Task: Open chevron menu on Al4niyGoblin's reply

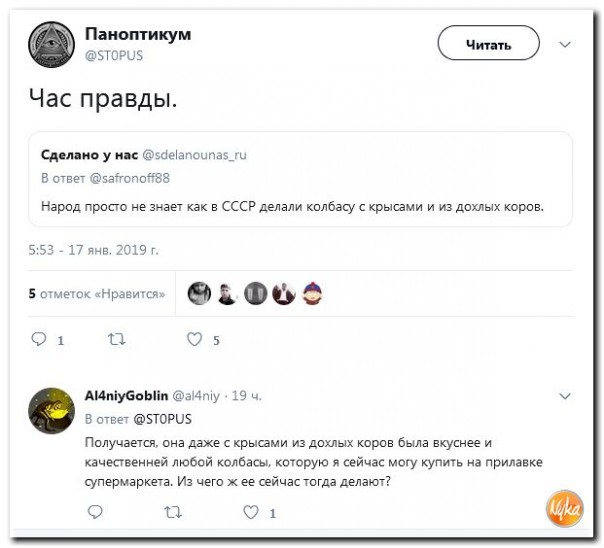Action: click(565, 396)
